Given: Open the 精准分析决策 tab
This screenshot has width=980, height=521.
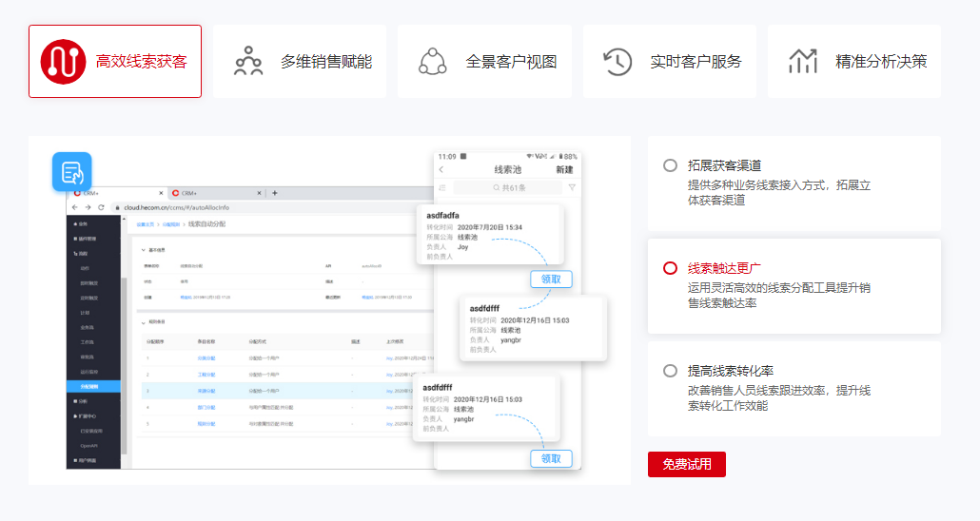Looking at the screenshot, I should [854, 61].
